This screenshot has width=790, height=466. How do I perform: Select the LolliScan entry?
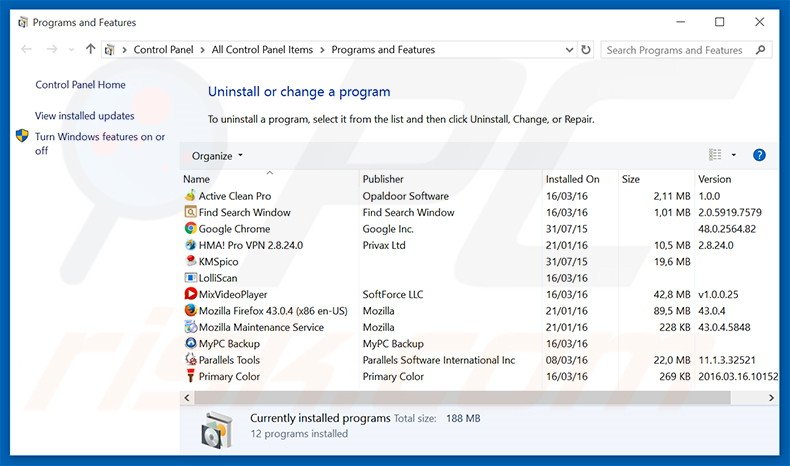[218, 278]
